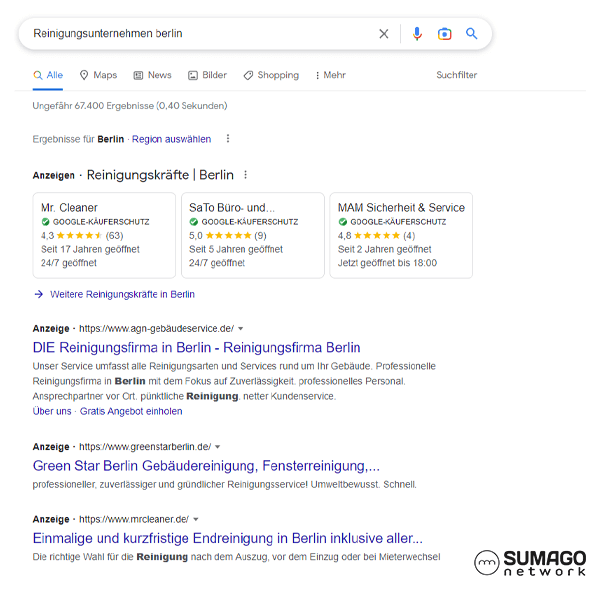Image resolution: width=600 pixels, height=600 pixels.
Task: Click Google-Käuferschutz badge on Mr. Cleaner card
Action: (x=95, y=222)
